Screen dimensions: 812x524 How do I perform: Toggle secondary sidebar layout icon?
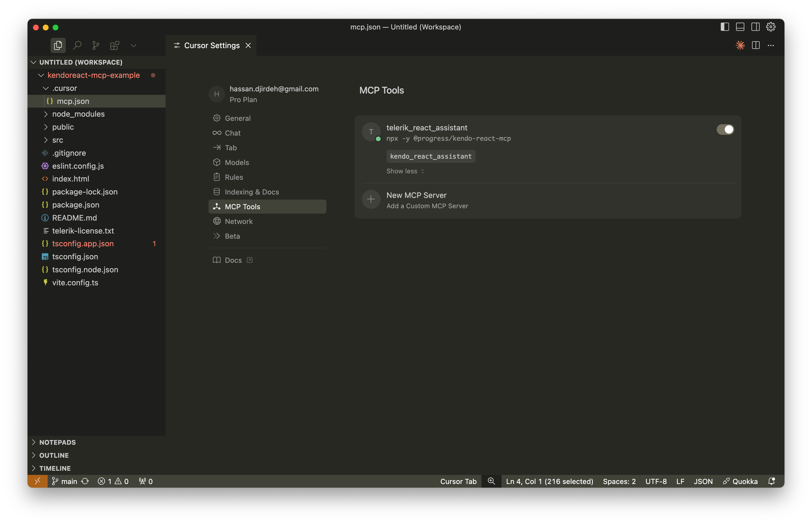tap(755, 27)
